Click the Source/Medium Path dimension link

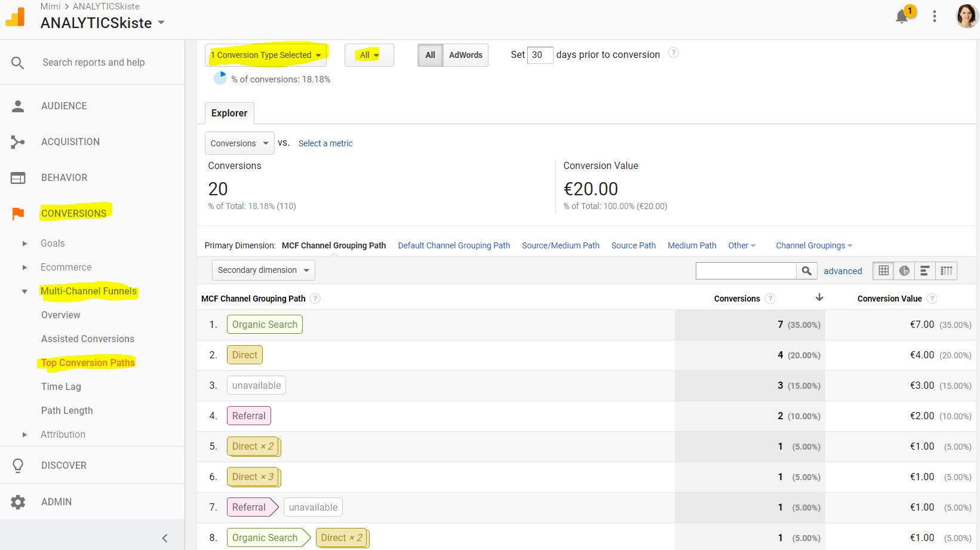(560, 245)
